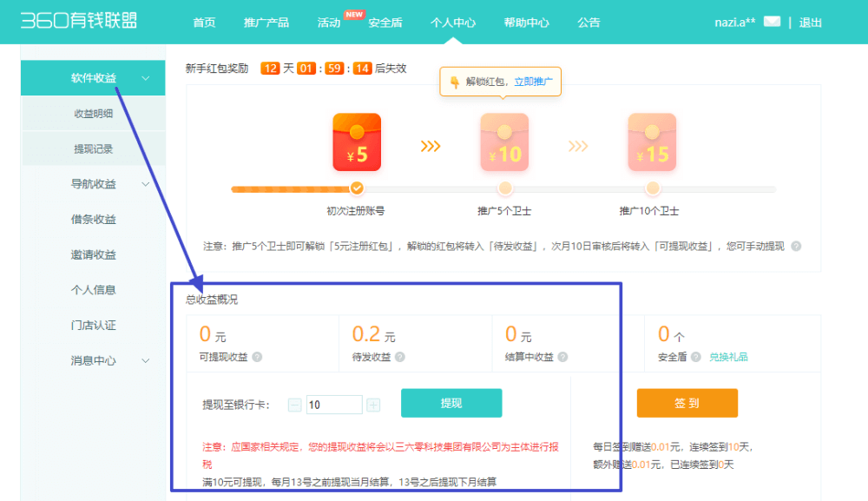Open 邀请收益 in sidebar
Image resolution: width=868 pixels, height=501 pixels.
(93, 254)
